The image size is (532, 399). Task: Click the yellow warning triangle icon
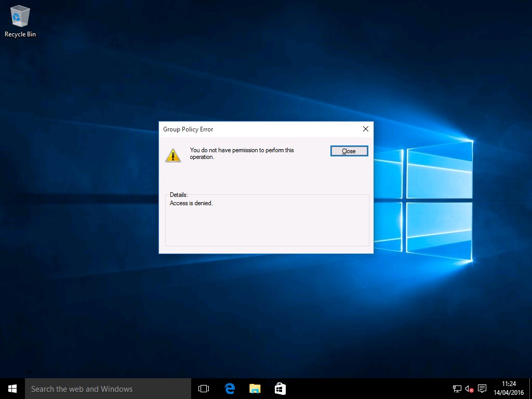[x=173, y=155]
